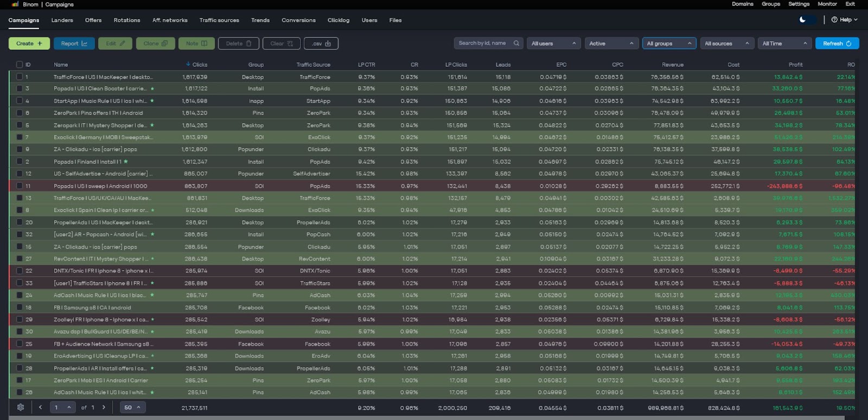Click the star on PropellerAds AR Install offers row
The width and height of the screenshot is (868, 420).
click(x=152, y=368)
